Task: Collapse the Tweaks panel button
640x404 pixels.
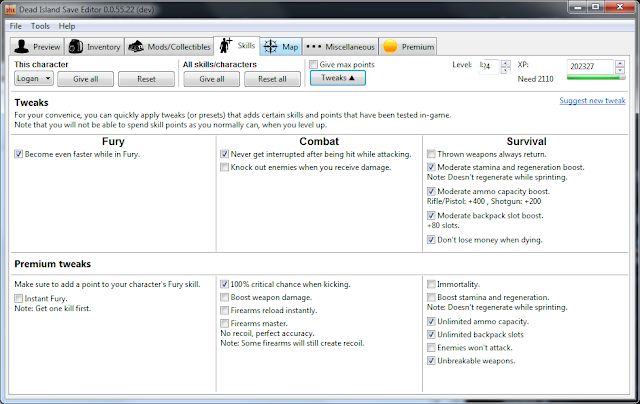Action: (337, 77)
